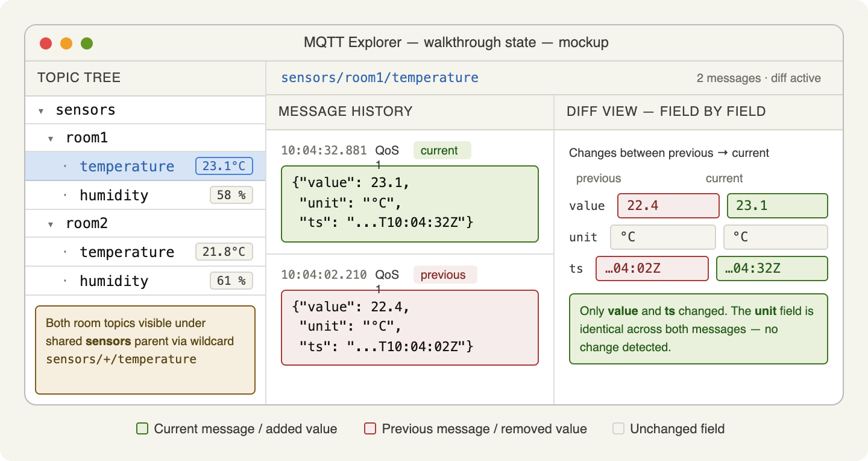Click the DIFF VIEW header
This screenshot has width=868, height=461.
pyautogui.click(x=698, y=112)
